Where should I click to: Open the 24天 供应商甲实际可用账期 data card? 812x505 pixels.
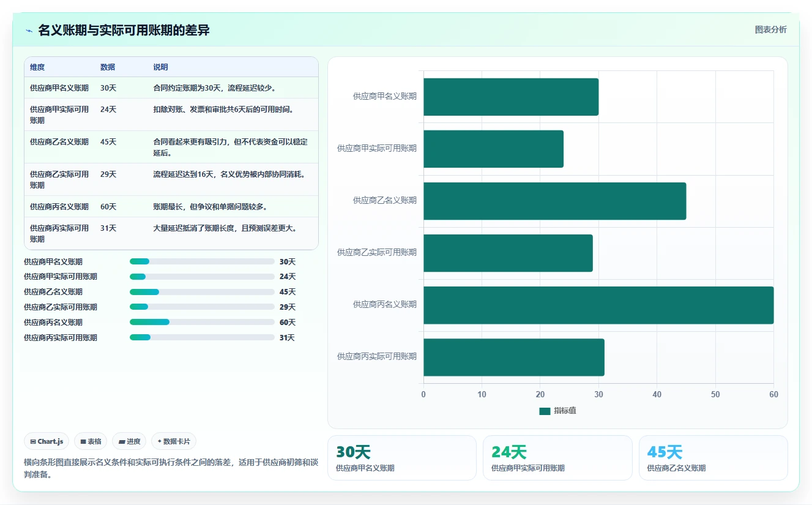pyautogui.click(x=557, y=458)
